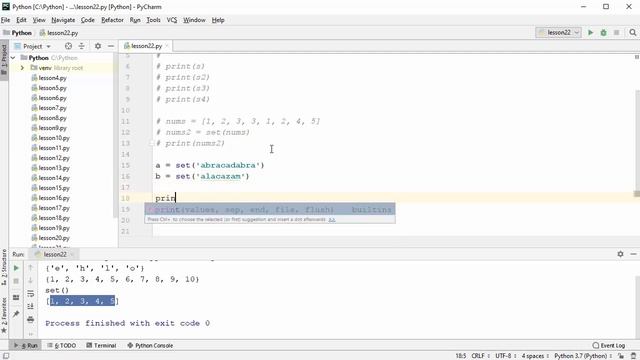Open lesson10.py in project tree
640x360 pixels.
point(54,138)
